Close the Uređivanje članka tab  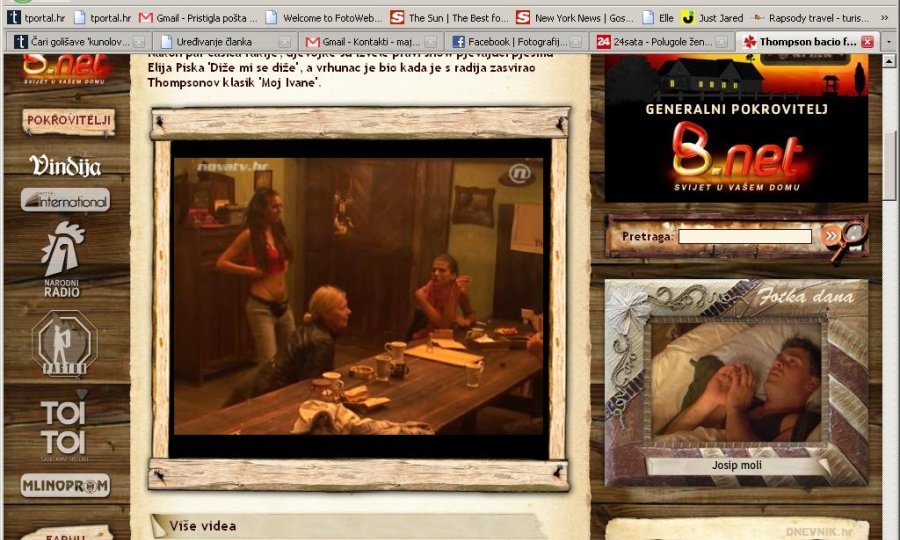[x=285, y=42]
